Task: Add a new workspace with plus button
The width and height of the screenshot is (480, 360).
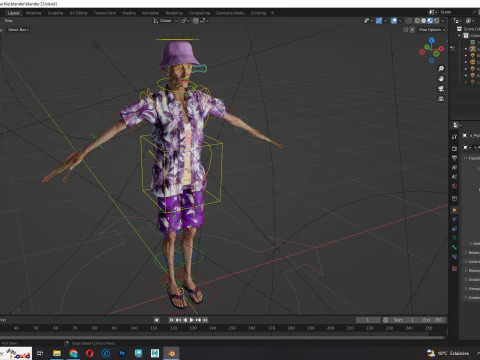Action: [x=272, y=13]
